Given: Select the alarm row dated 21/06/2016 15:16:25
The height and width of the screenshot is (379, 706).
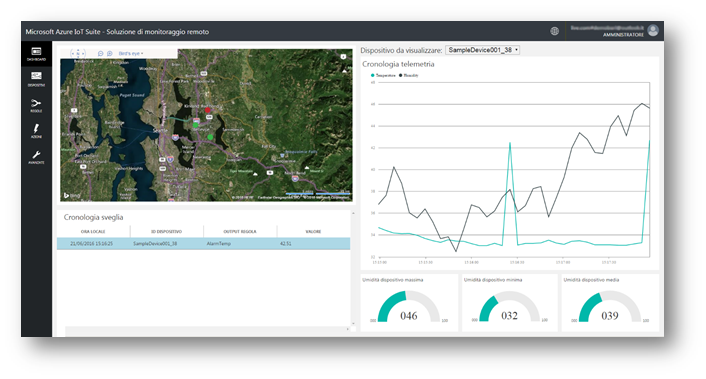Looking at the screenshot, I should pos(204,244).
